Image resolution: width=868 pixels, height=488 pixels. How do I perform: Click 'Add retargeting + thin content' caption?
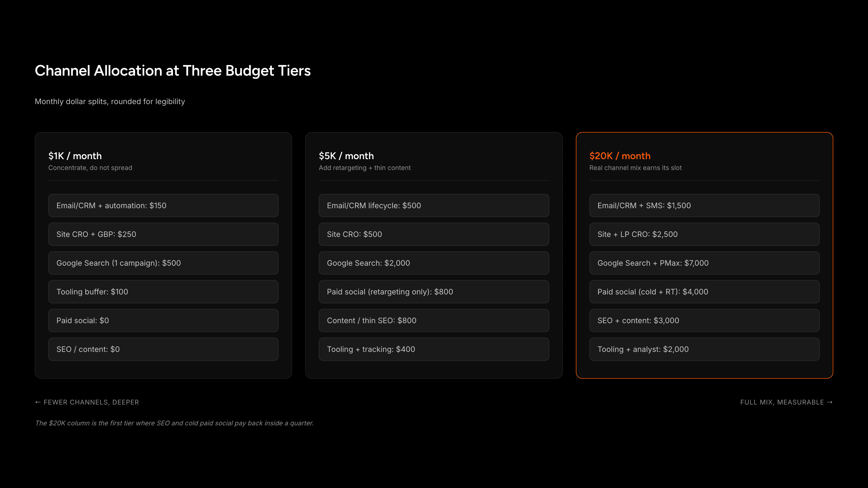(365, 168)
